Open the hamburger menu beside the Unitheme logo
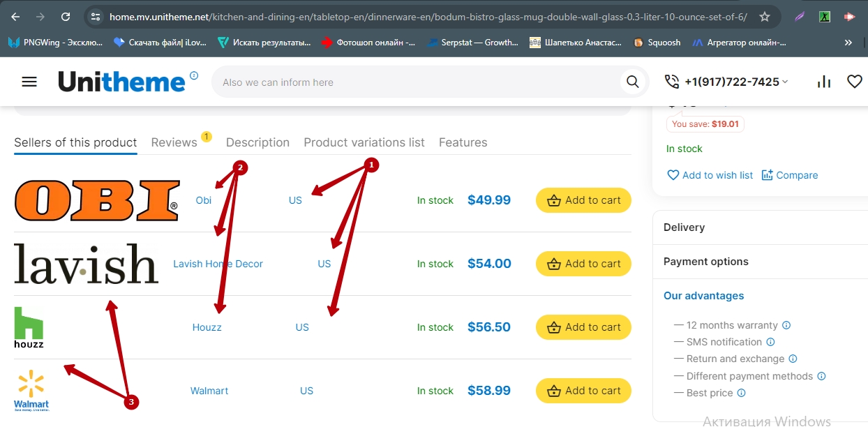The height and width of the screenshot is (427, 868). point(29,82)
